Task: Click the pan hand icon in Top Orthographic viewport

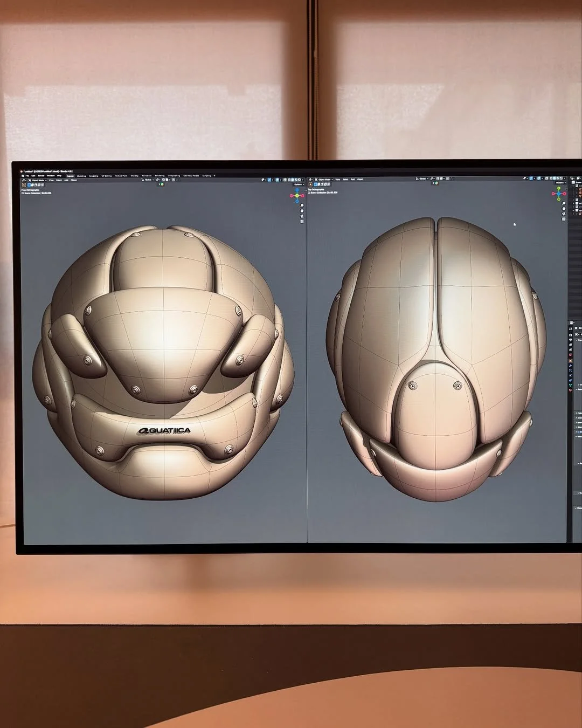Action: (x=564, y=209)
